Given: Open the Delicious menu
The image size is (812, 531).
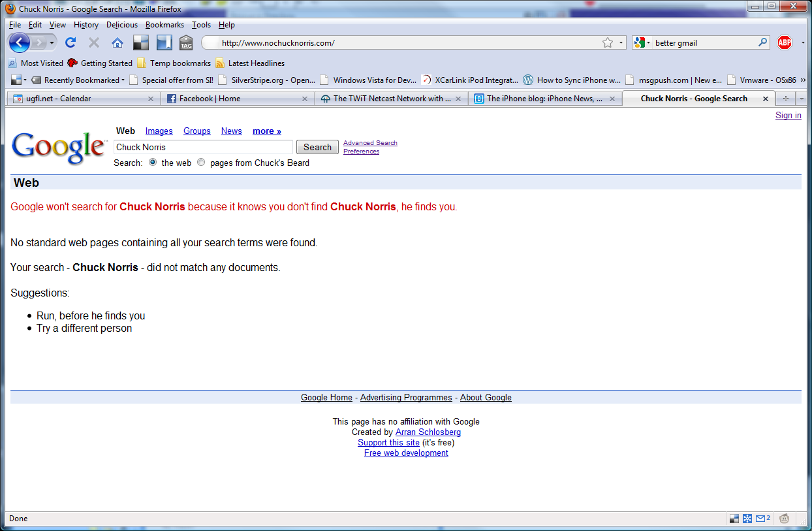Looking at the screenshot, I should click(122, 25).
